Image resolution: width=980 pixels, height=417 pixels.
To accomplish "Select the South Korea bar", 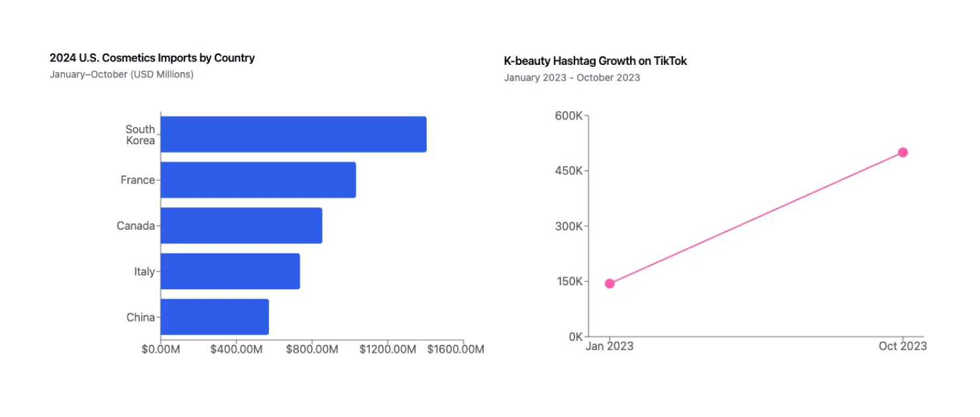I will 292,134.
